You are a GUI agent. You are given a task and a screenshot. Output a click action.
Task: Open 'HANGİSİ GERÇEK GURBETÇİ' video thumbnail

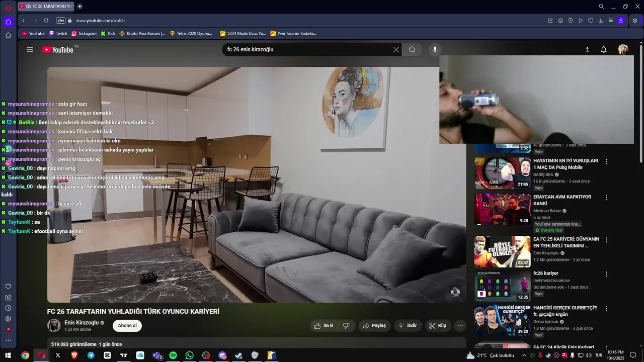[x=502, y=320]
